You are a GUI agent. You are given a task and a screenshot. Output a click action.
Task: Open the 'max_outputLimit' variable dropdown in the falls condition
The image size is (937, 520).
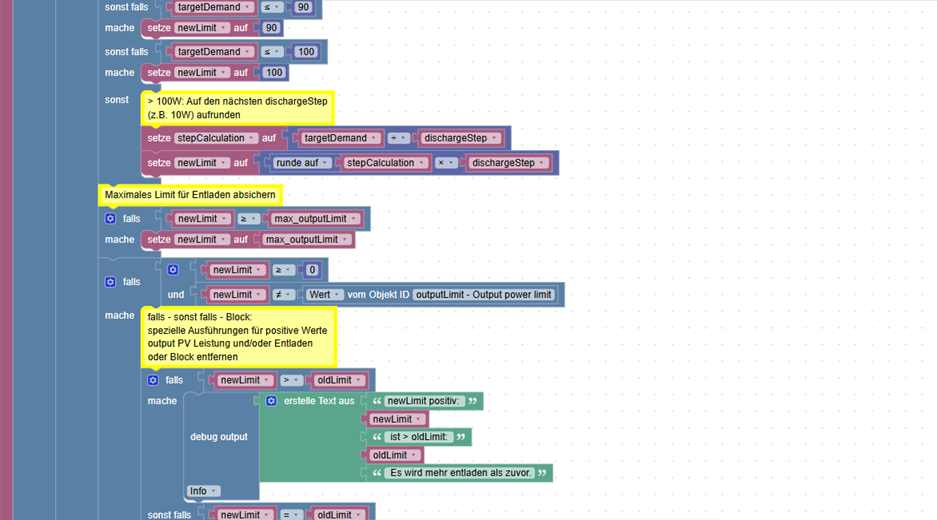[315, 219]
